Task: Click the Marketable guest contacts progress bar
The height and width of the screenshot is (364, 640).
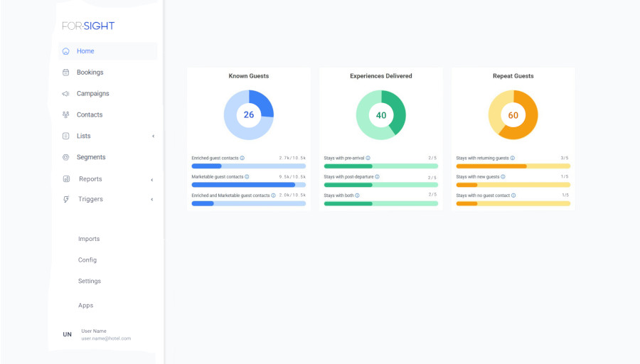Action: pyautogui.click(x=248, y=185)
